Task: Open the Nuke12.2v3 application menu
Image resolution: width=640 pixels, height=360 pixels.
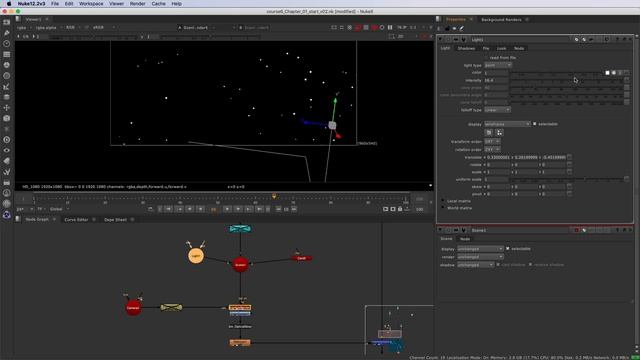Action: pyautogui.click(x=31, y=4)
